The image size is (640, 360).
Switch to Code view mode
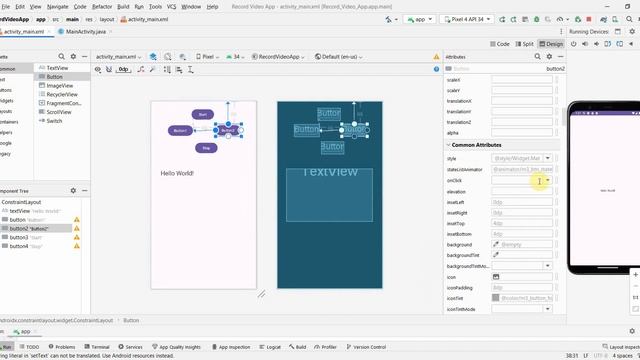[x=500, y=44]
